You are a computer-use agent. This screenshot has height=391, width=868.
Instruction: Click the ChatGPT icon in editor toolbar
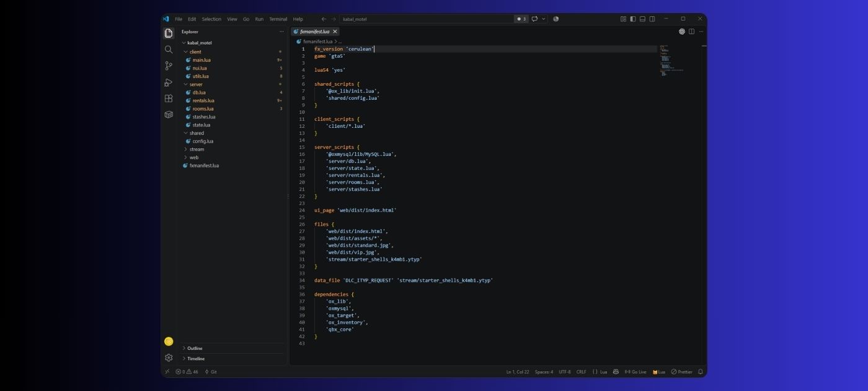(x=682, y=32)
